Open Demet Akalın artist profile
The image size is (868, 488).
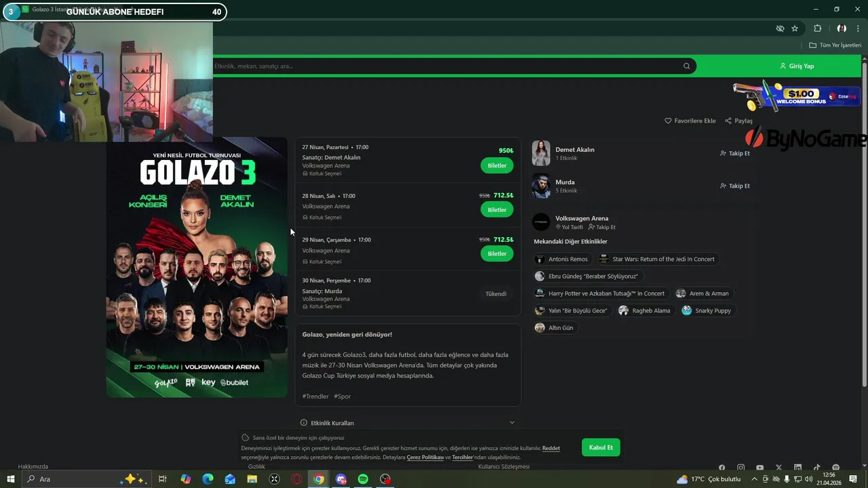[x=574, y=150]
